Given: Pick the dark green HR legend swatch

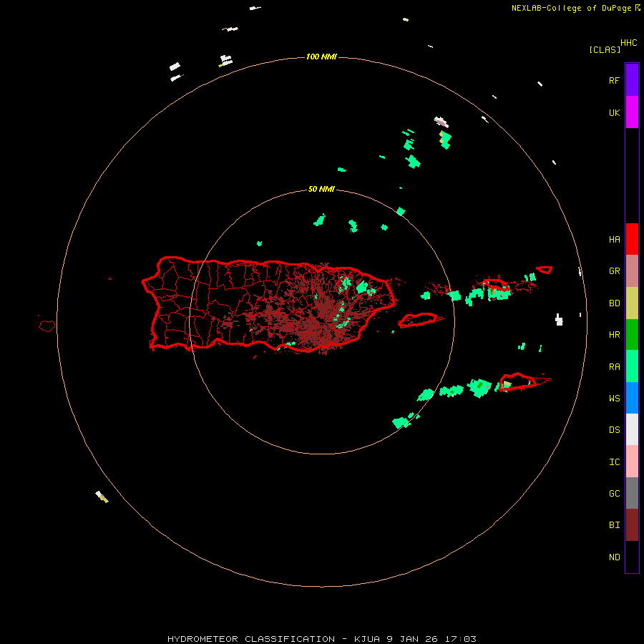Looking at the screenshot, I should [x=632, y=334].
